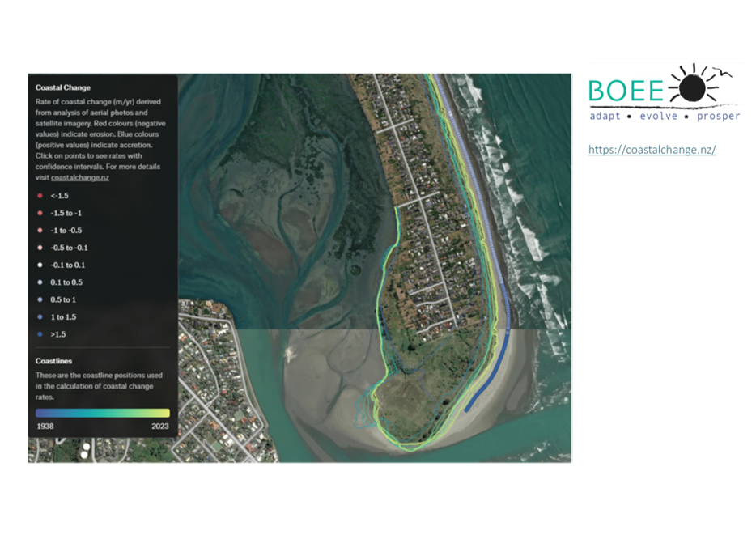This screenshot has width=756, height=535.
Task: Click the '>1.5' legend label text
Action: [57, 334]
